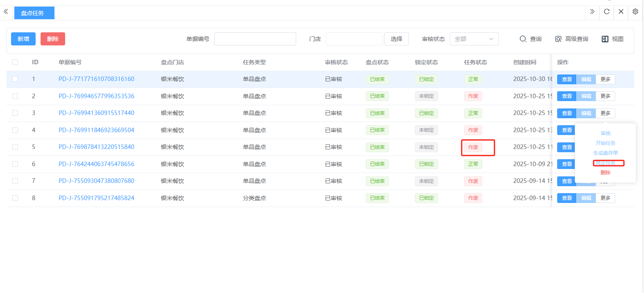Expand the 审核状态 dropdown showing 全部

coord(474,39)
